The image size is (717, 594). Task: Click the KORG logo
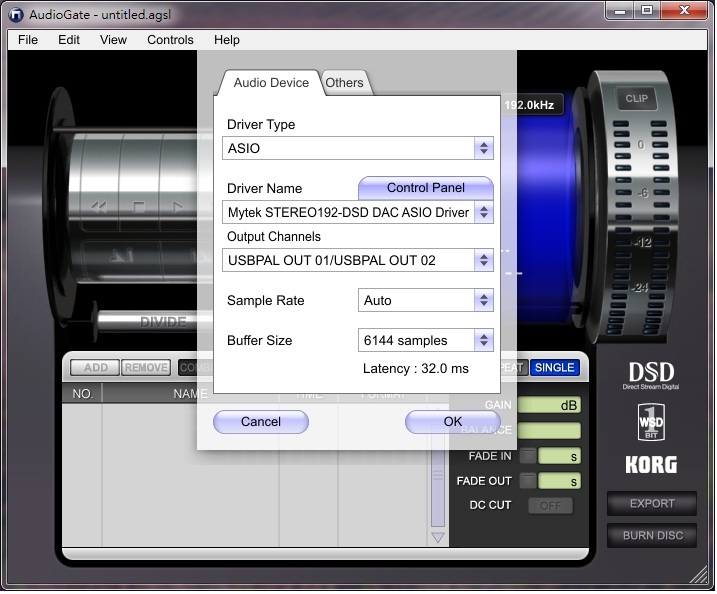pyautogui.click(x=651, y=465)
